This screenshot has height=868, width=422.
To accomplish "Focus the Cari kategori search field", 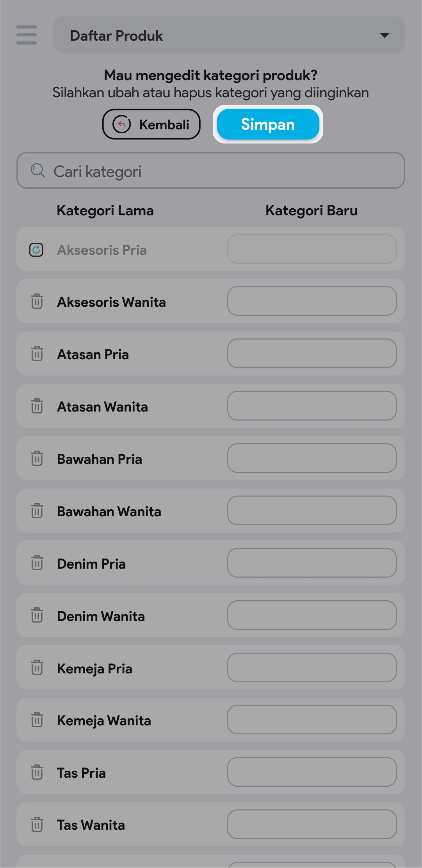I will [x=219, y=171].
